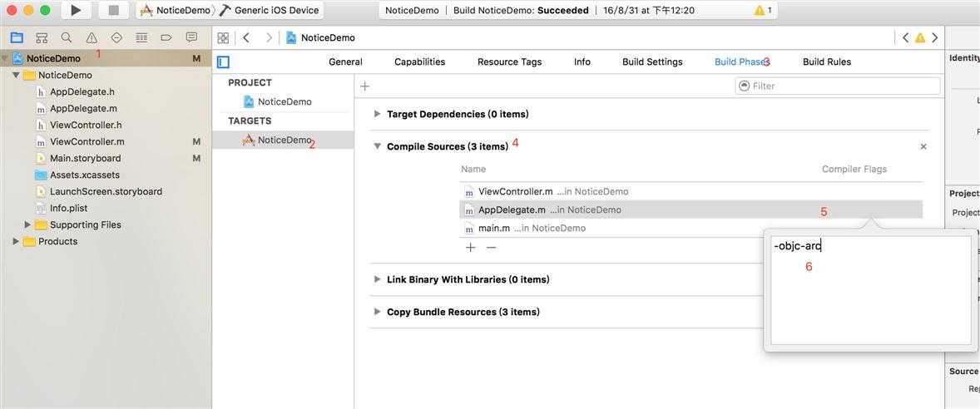980x409 pixels.
Task: Select ViewController.m row in Compile Sources
Action: click(690, 192)
